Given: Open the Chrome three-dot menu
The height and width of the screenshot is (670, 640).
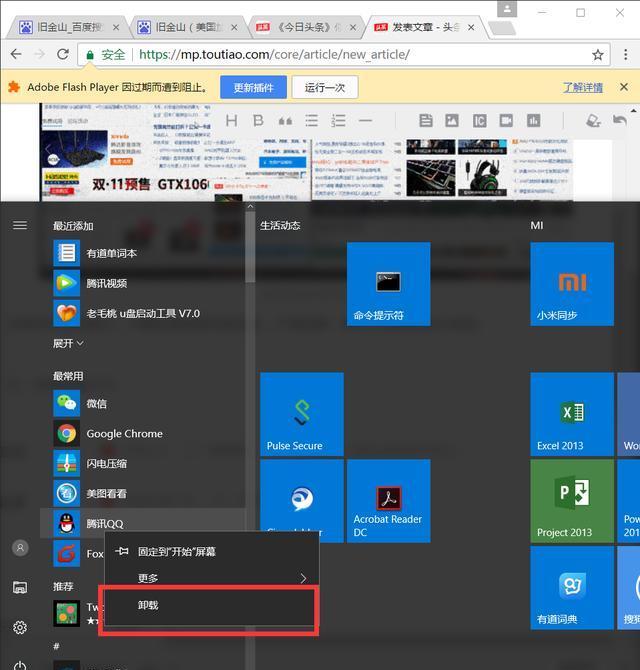Looking at the screenshot, I should tap(625, 55).
